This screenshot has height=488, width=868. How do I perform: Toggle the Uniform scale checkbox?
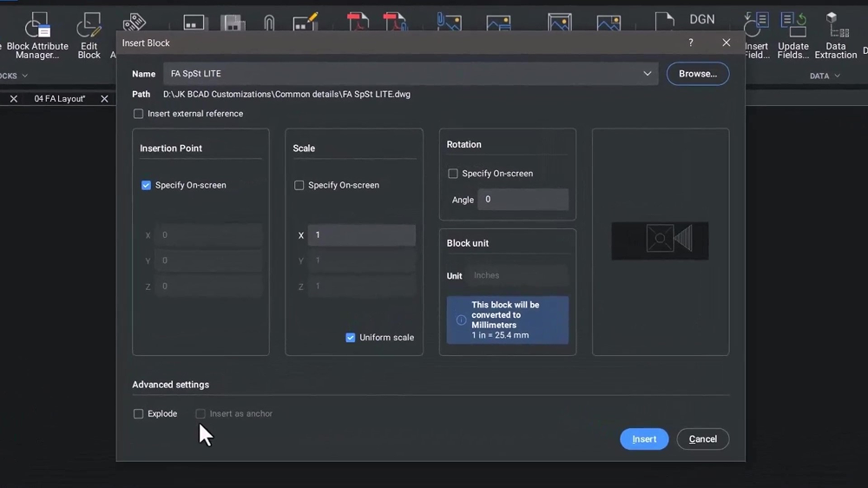click(351, 337)
